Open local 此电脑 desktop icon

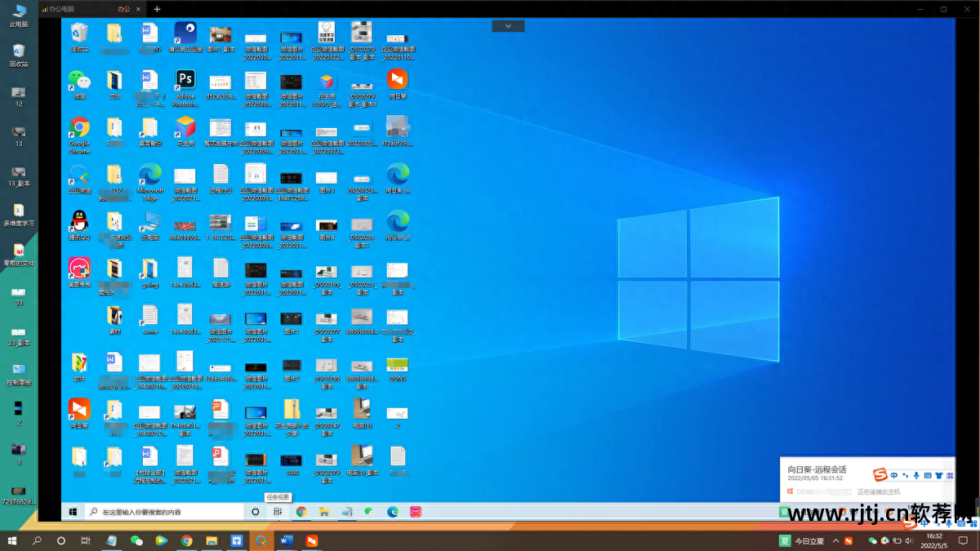(19, 15)
